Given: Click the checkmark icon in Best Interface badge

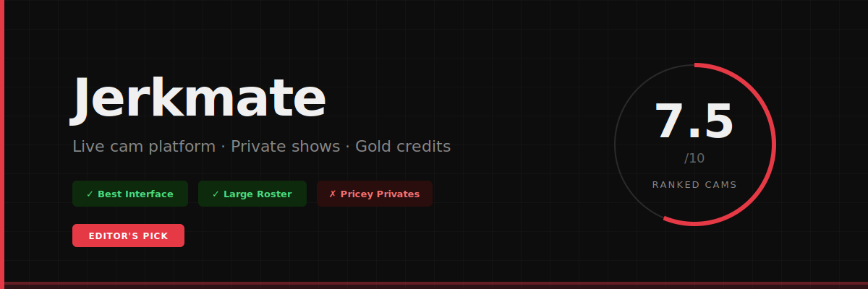Looking at the screenshot, I should [x=90, y=194].
